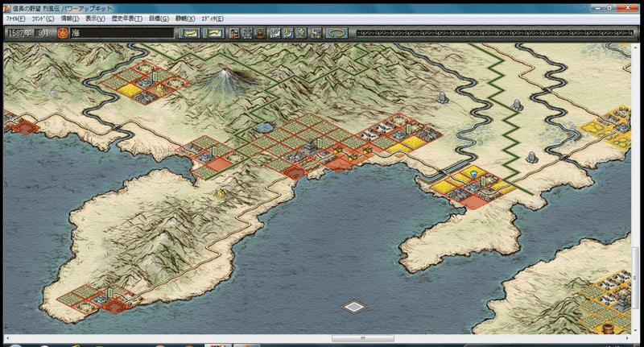Select the white diamond cursor on the sea
Viewport: 644px width, 347px height.
click(354, 307)
